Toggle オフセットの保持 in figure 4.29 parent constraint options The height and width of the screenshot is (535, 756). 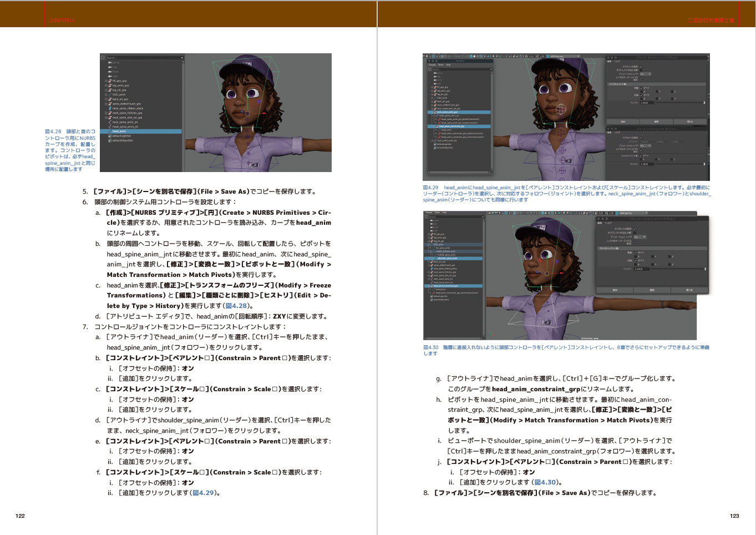click(641, 67)
